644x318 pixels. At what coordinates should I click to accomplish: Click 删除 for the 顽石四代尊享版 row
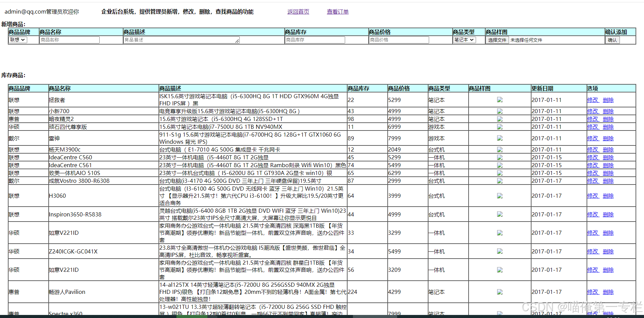click(608, 127)
